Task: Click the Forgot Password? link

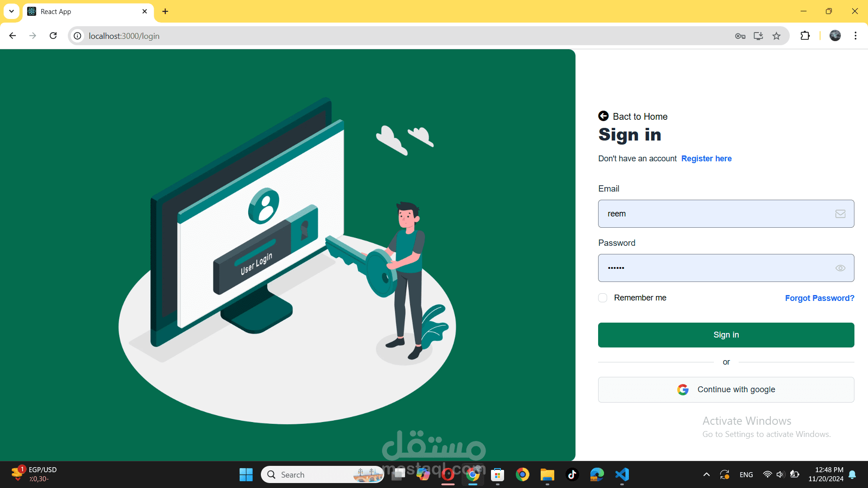Action: point(819,298)
